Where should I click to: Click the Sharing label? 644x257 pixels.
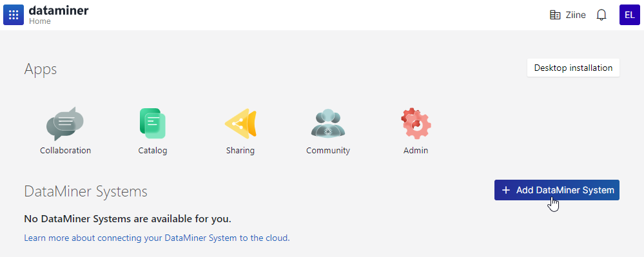[240, 151]
